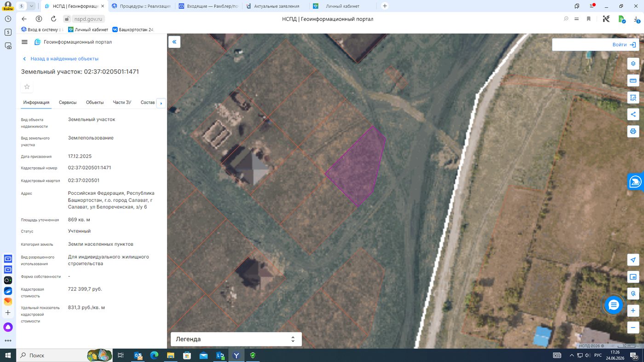Click the cadastral number '02:37:020501:1471' value
The height and width of the screenshot is (362, 644).
point(89,168)
